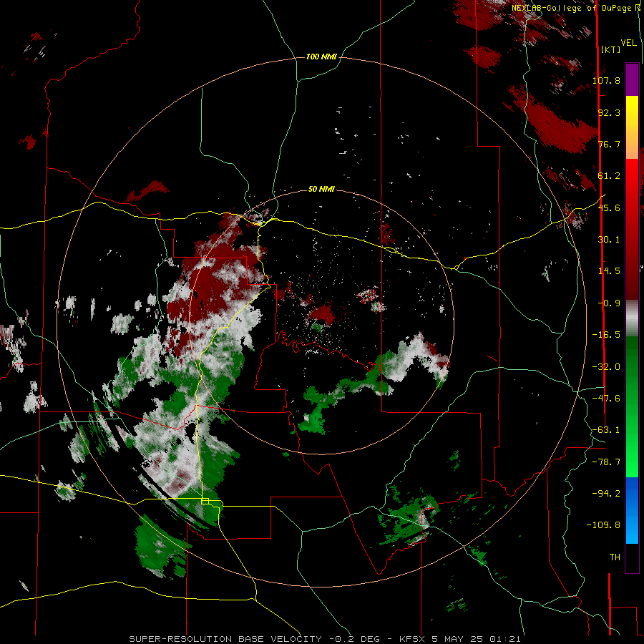Click the "100 NMI" range ring label
The height and width of the screenshot is (644, 644).
321,57
